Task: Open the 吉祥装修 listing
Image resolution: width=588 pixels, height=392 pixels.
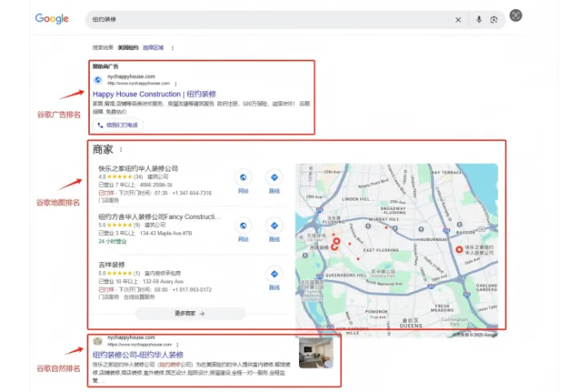Action: (111, 265)
